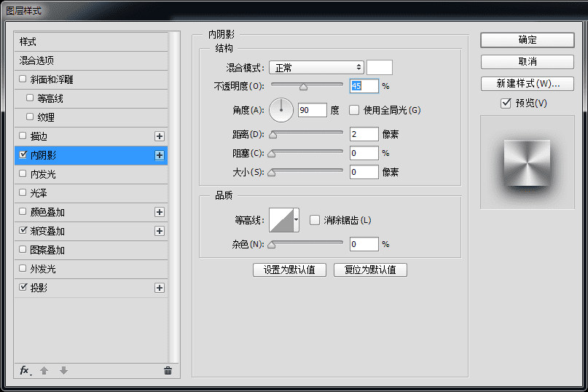Click 复位为默认值 button
The height and width of the screenshot is (392, 588).
pos(370,270)
